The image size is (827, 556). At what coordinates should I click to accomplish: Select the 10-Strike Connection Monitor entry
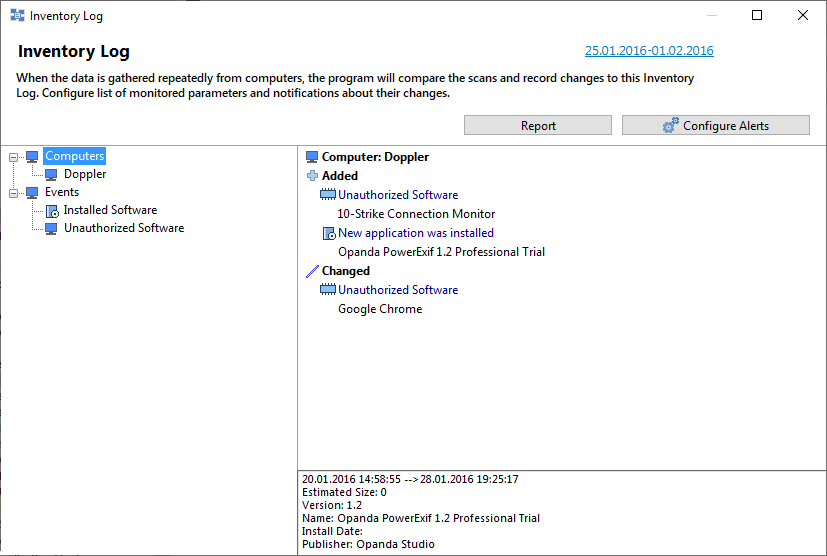click(416, 214)
